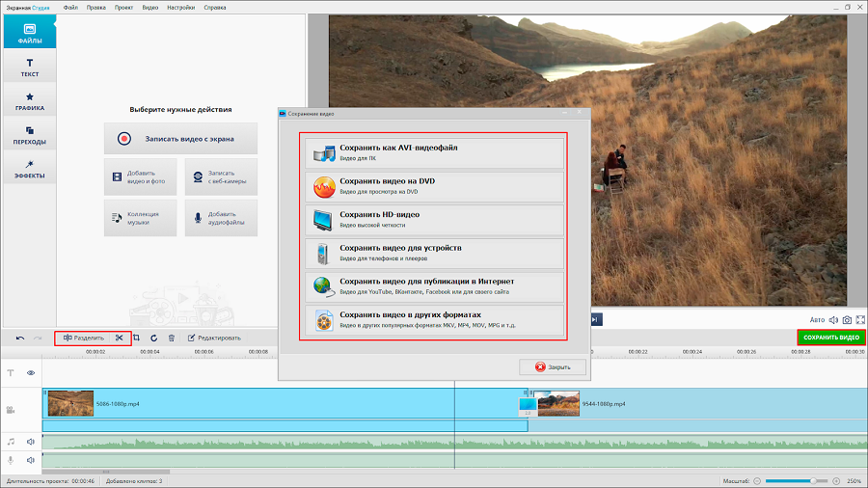Click the crop tool icon
This screenshot has width=868, height=488.
pos(137,338)
